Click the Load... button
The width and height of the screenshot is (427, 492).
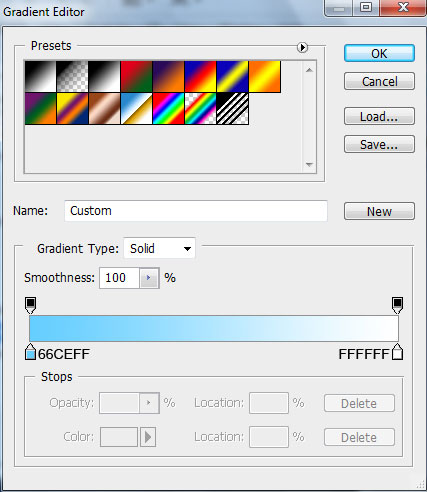(379, 116)
